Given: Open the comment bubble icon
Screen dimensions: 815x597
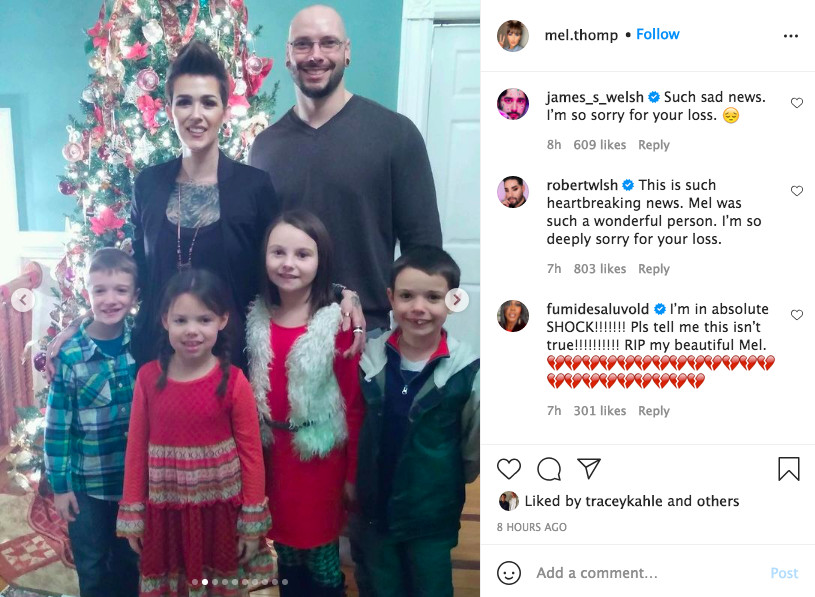Looking at the screenshot, I should (549, 469).
